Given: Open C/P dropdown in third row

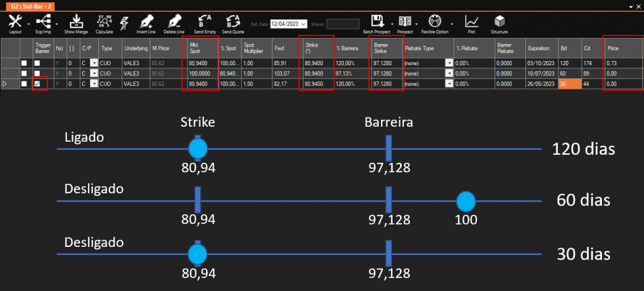Looking at the screenshot, I should coord(94,83).
